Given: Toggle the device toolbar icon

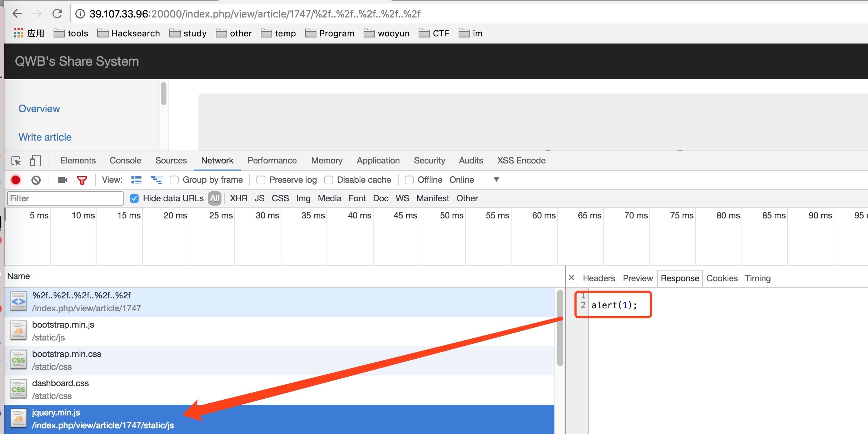Looking at the screenshot, I should click(x=35, y=161).
